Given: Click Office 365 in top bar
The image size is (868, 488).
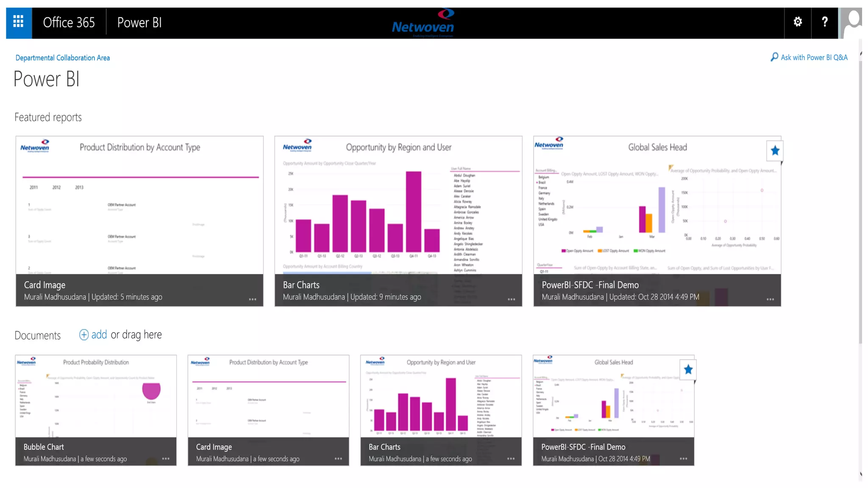Looking at the screenshot, I should (69, 22).
